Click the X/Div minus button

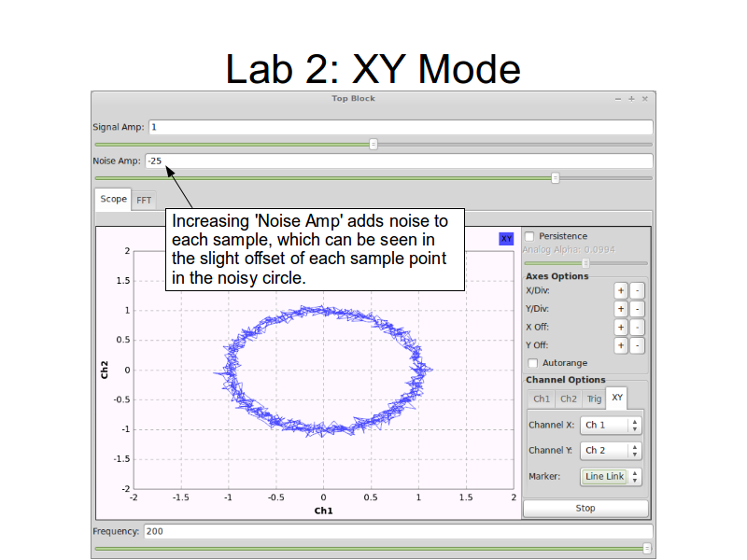pos(637,291)
